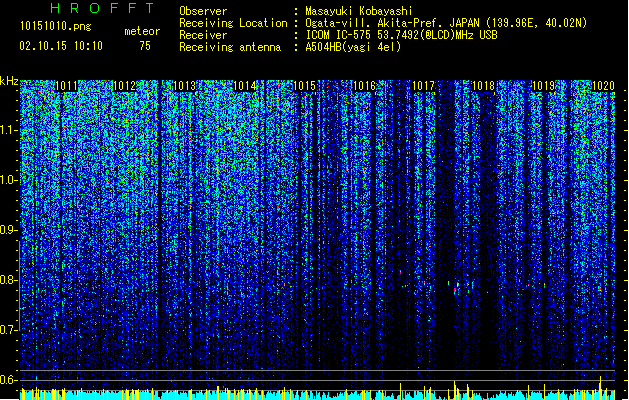Click the 1016 time marker
The width and height of the screenshot is (629, 400).
(x=364, y=86)
